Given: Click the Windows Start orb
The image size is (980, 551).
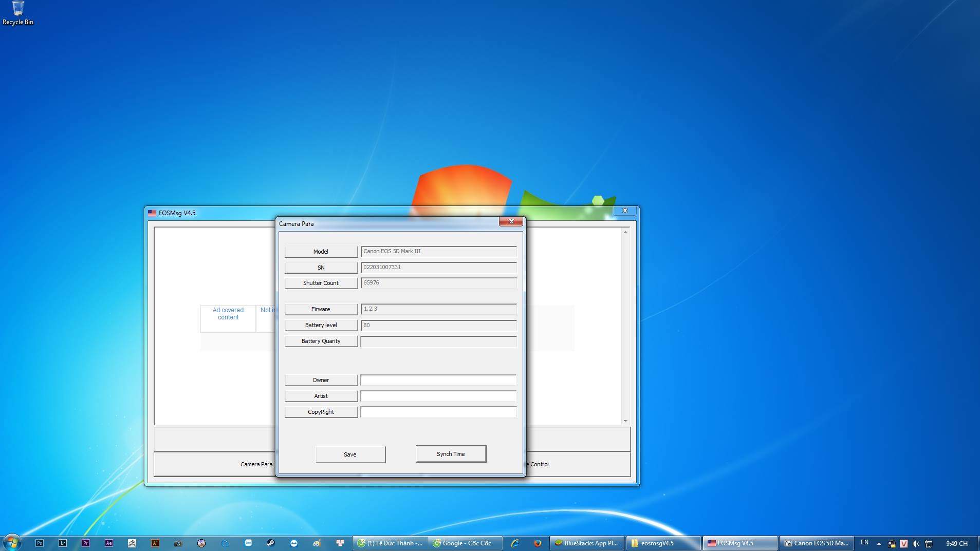Looking at the screenshot, I should 12,542.
